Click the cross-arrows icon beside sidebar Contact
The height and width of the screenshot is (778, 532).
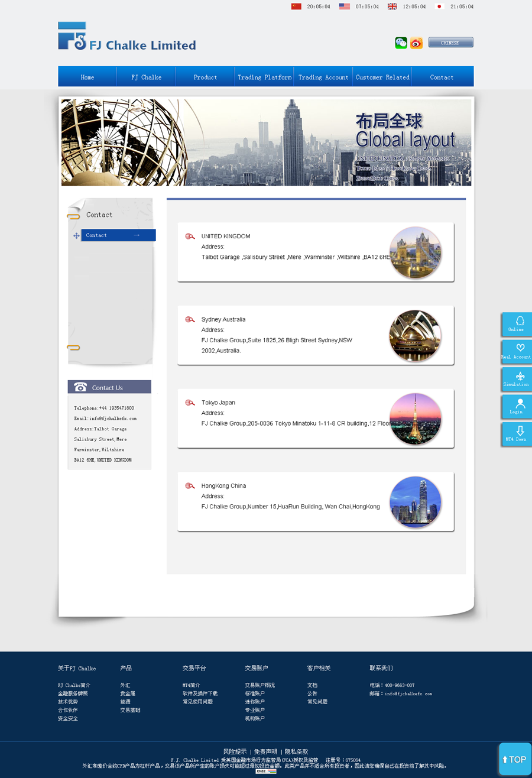pyautogui.click(x=76, y=236)
